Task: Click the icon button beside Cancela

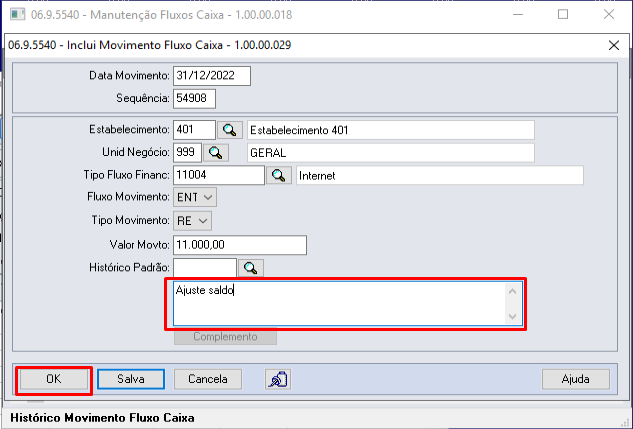Action: (x=278, y=379)
